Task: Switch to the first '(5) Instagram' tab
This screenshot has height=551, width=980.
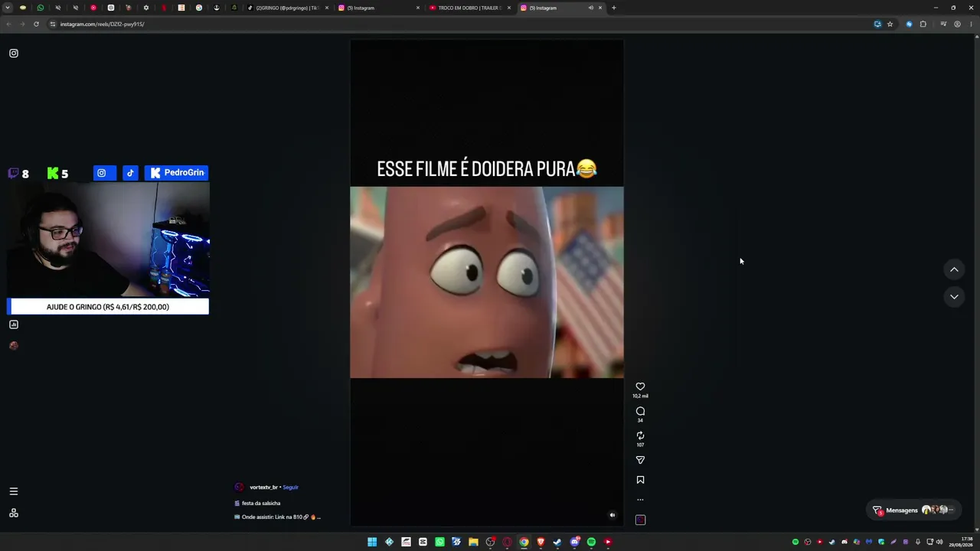Action: coord(378,8)
